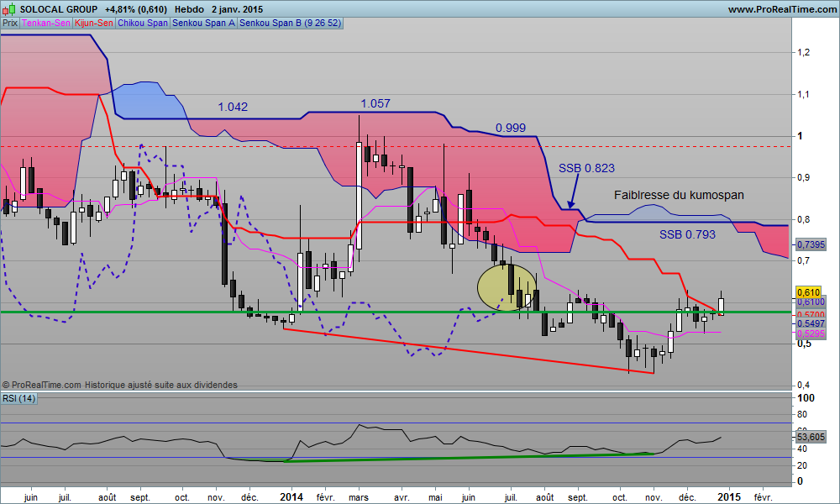Viewport: 840px width, 504px height.
Task: Select the SSB 0.823 annotation
Action: coord(586,168)
